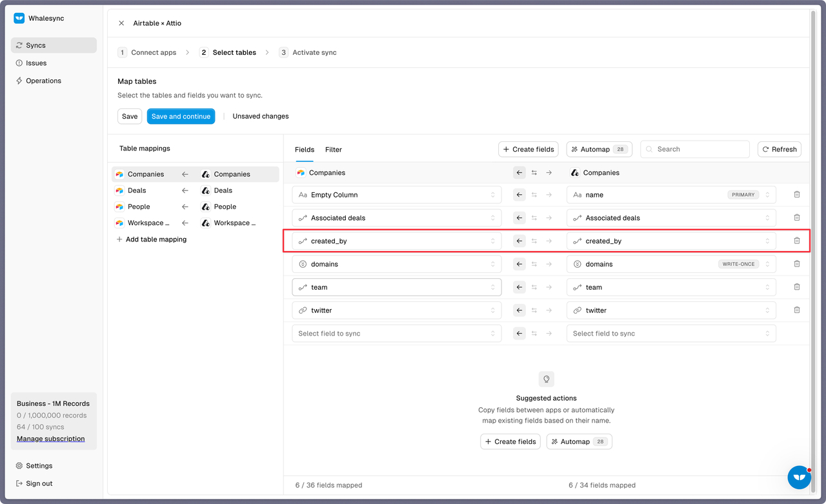Open the Operations page
The image size is (826, 504).
click(54, 81)
